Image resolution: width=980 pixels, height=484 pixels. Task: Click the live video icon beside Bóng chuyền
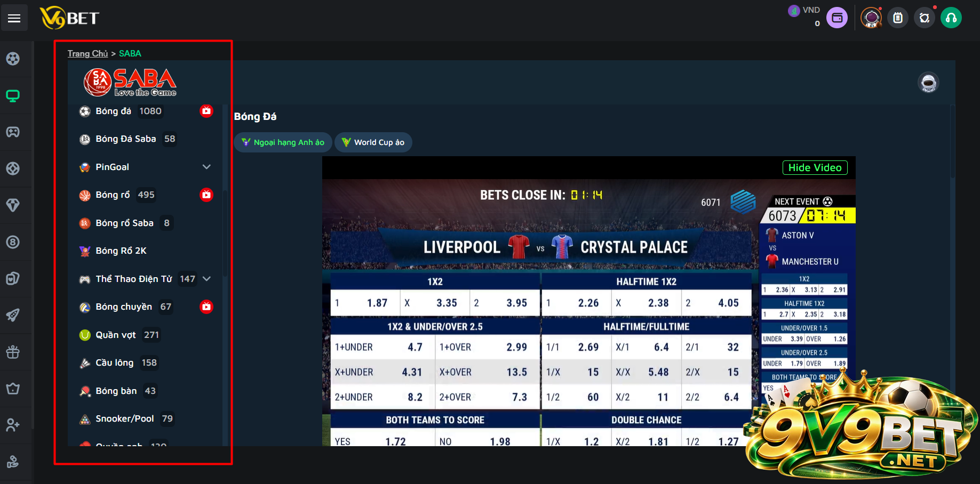click(x=206, y=306)
